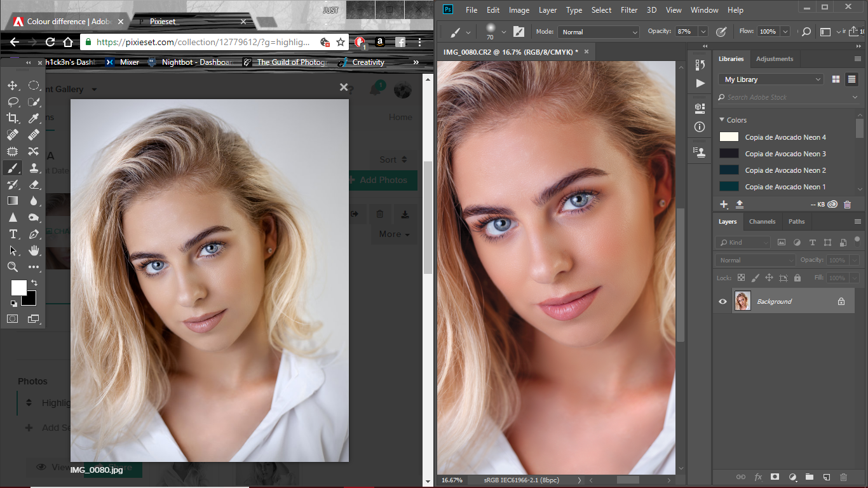Open the Sort dropdown in Pixieset
Viewport: 868px width, 488px height.
[394, 159]
